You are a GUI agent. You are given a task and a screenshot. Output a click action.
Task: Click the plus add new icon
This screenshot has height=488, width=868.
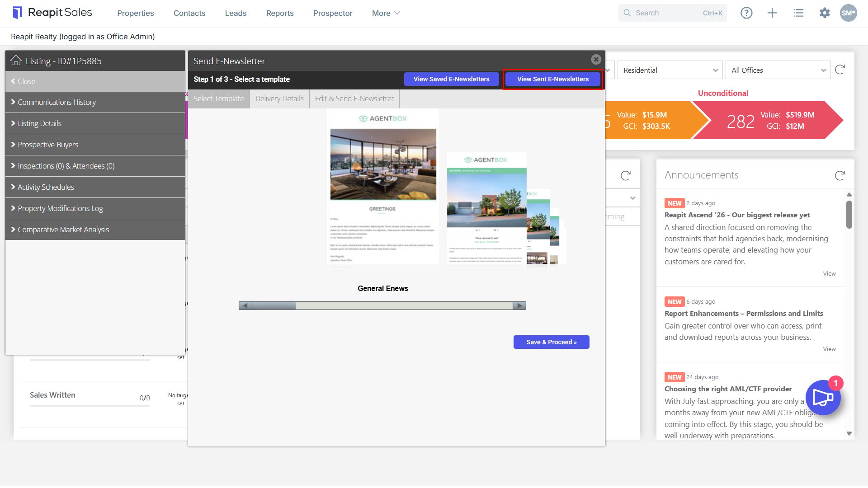click(772, 13)
